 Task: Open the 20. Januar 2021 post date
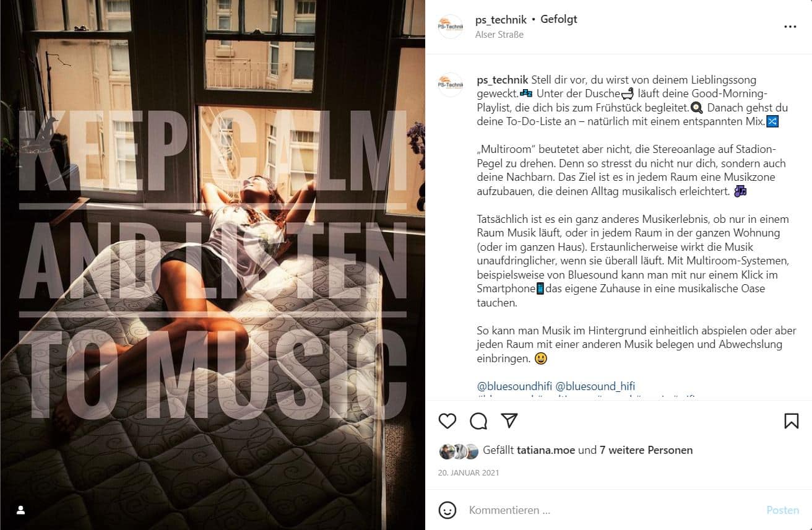tap(469, 472)
